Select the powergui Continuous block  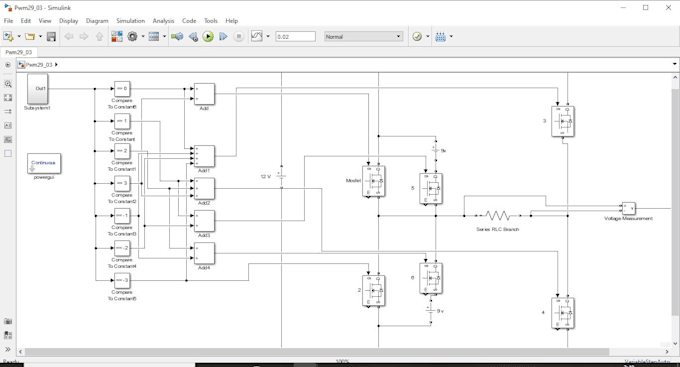44,164
